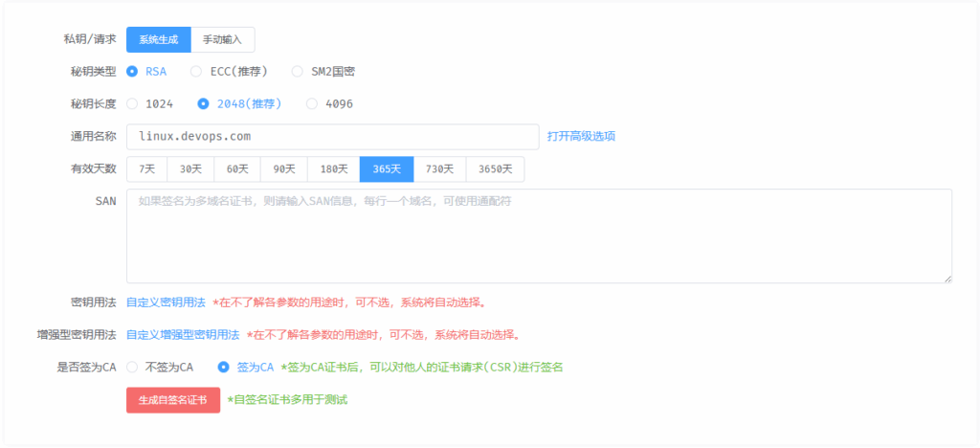980x448 pixels.
Task: Focus the SAN multi-domain text area
Action: tap(540, 236)
